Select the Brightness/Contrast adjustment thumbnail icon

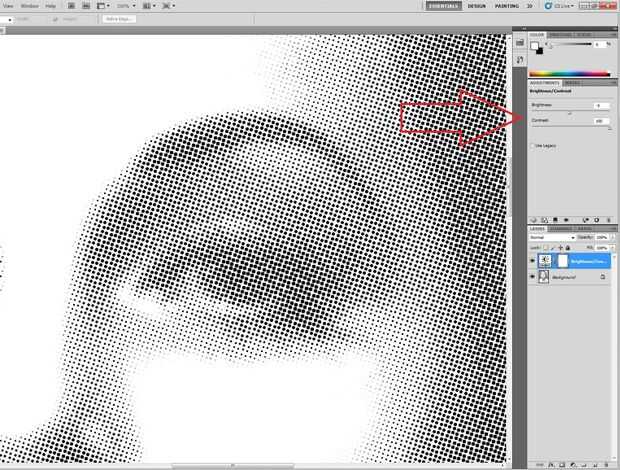545,260
